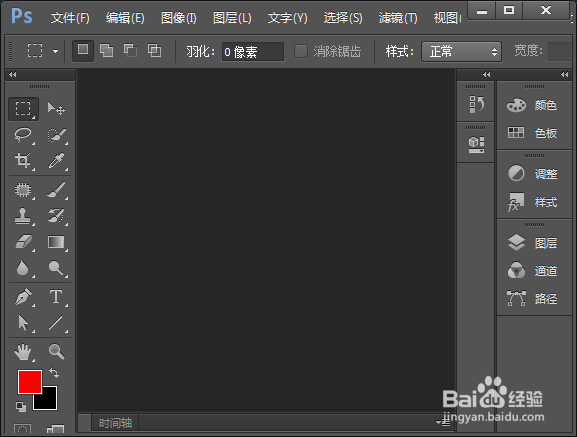Viewport: 577px width, 437px height.
Task: Open the 颜色 panel
Action: (532, 106)
